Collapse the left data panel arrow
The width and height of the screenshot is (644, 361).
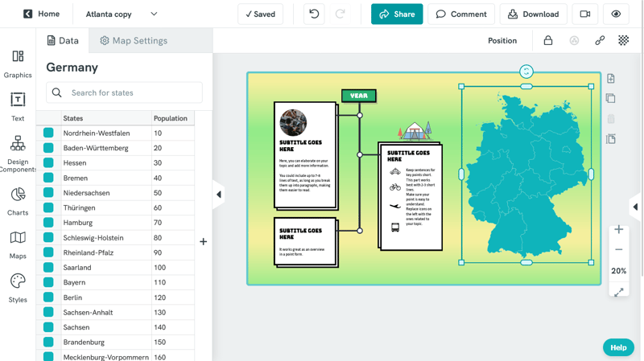(x=219, y=195)
